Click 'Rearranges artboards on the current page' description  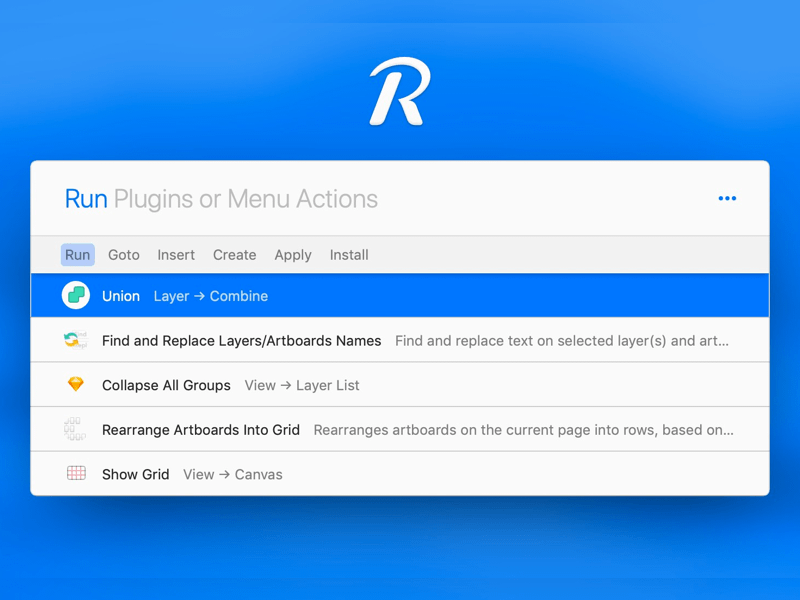pos(523,430)
